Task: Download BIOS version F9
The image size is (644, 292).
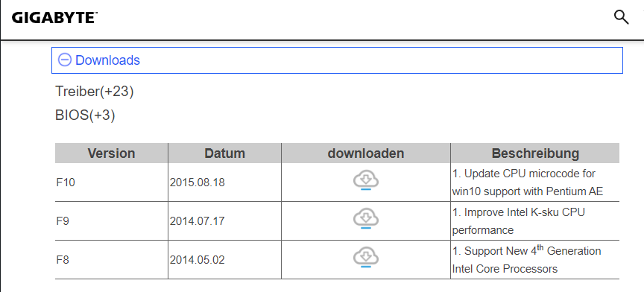Action: pos(365,220)
